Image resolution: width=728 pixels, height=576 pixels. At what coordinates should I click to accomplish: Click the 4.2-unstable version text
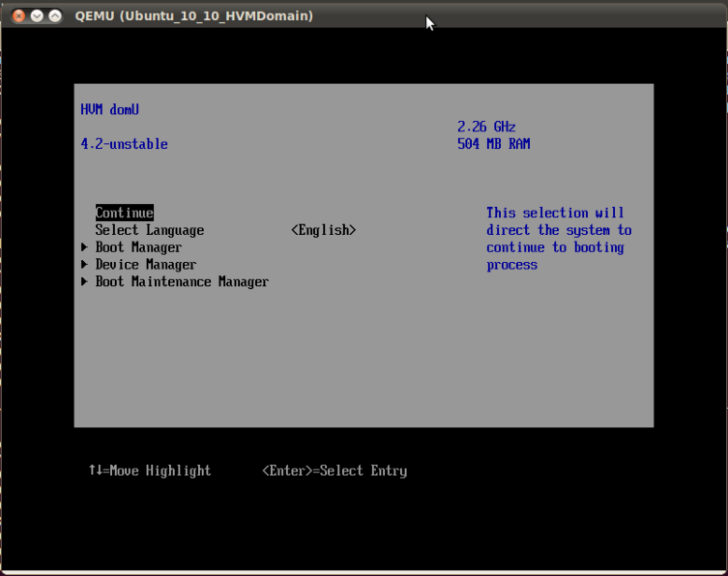(x=124, y=144)
